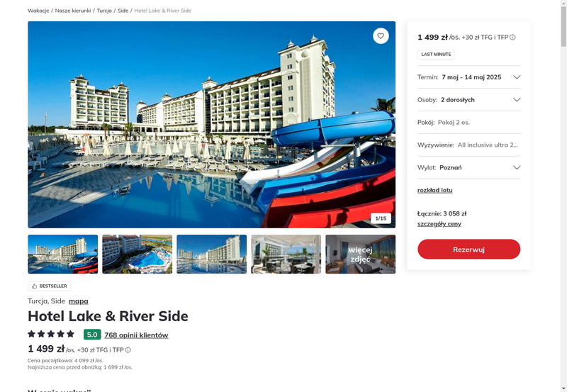Expand the Osoby guests dropdown
This screenshot has height=392, width=567.
(x=468, y=100)
